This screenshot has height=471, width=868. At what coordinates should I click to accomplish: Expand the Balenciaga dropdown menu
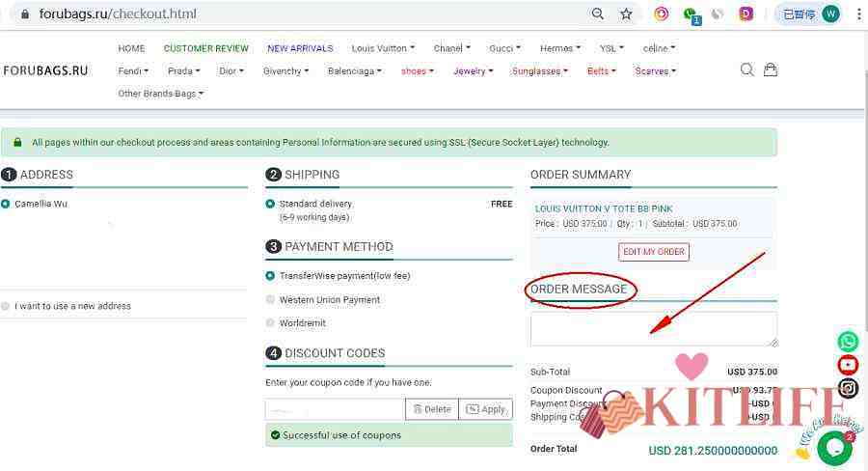(x=355, y=71)
